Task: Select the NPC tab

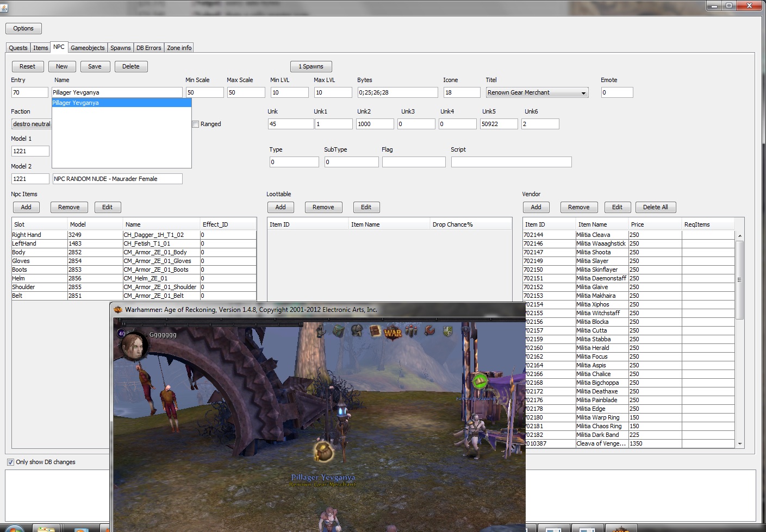Action: click(59, 47)
